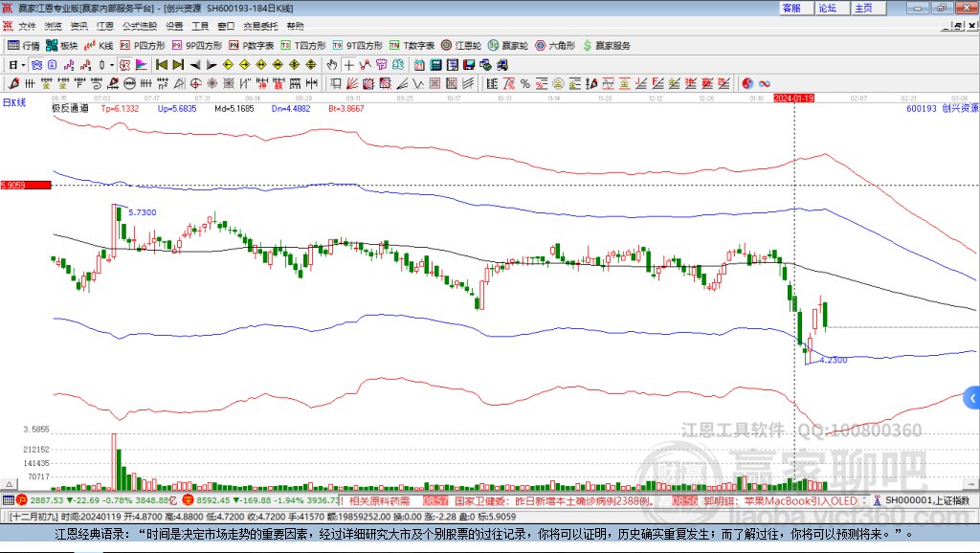
Task: Open the 赢家轮 wheel tool
Action: pos(508,46)
